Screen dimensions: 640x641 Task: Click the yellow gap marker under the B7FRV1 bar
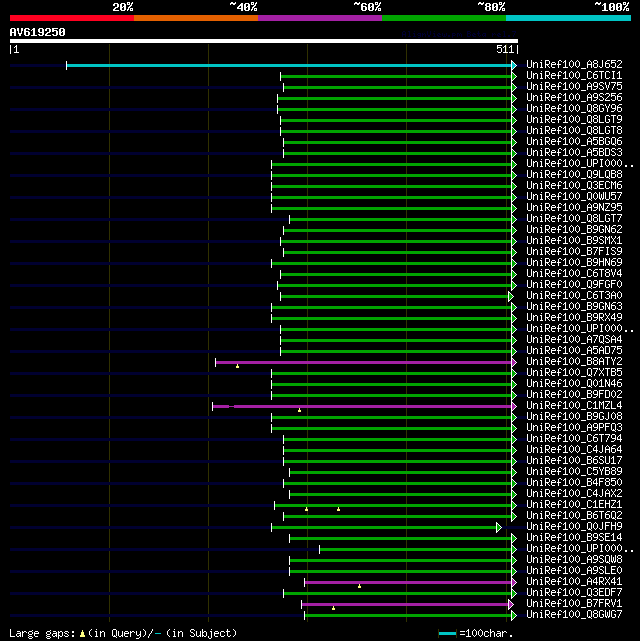click(333, 608)
